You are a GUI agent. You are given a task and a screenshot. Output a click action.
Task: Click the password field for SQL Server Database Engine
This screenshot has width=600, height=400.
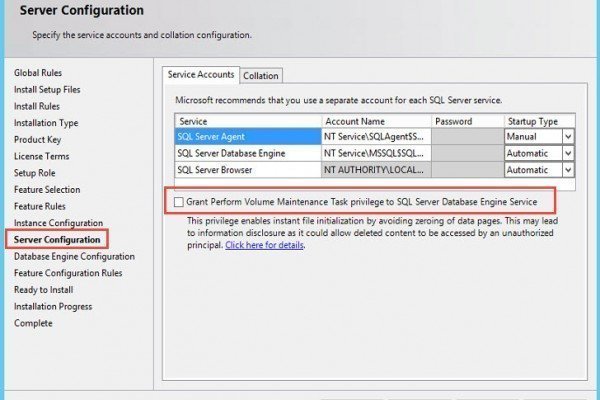point(468,153)
